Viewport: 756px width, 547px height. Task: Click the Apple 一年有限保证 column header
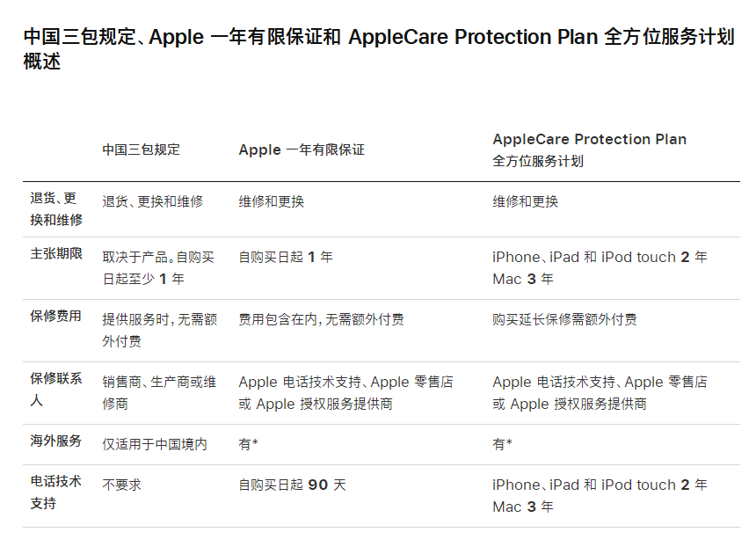point(302,150)
